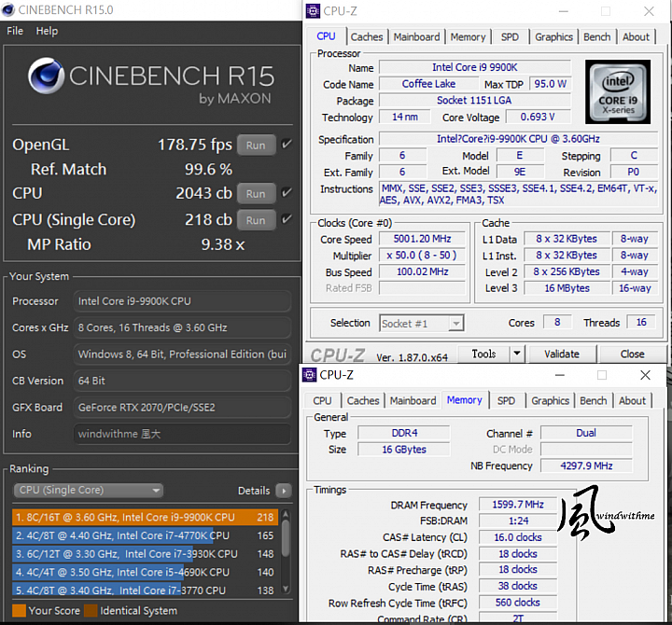Select ranking entry Intel Core i9-9900K CPU
The height and width of the screenshot is (625, 672).
pyautogui.click(x=145, y=517)
